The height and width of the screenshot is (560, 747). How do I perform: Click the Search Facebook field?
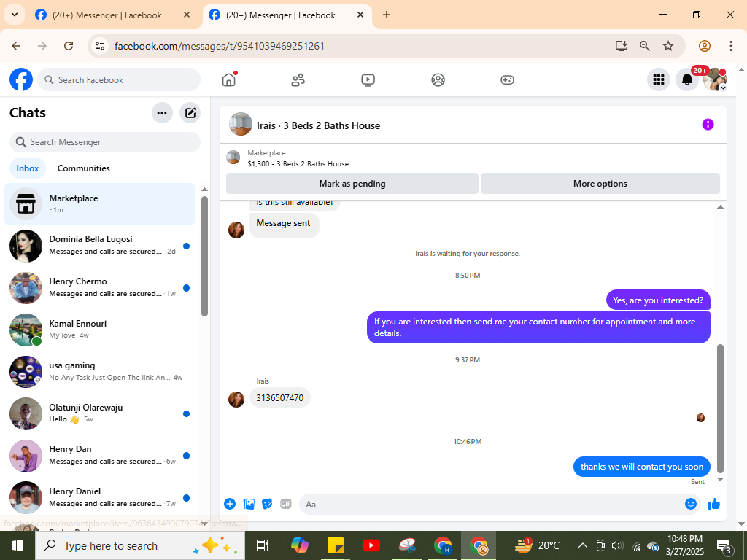point(119,80)
